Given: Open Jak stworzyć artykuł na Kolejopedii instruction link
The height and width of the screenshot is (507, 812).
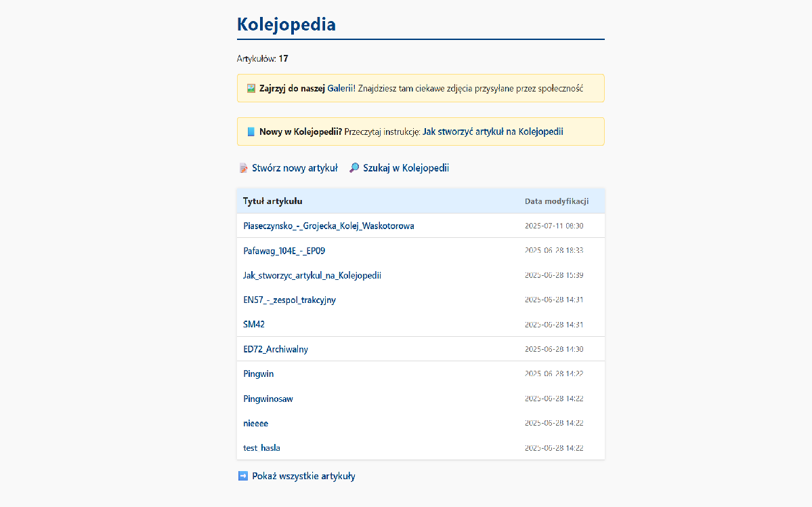Looking at the screenshot, I should tap(493, 131).
